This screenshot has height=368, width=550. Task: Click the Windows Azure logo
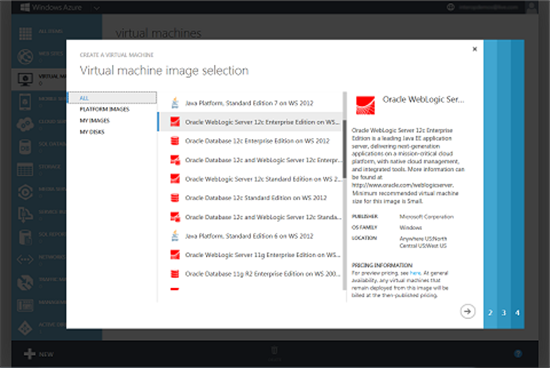51,7
